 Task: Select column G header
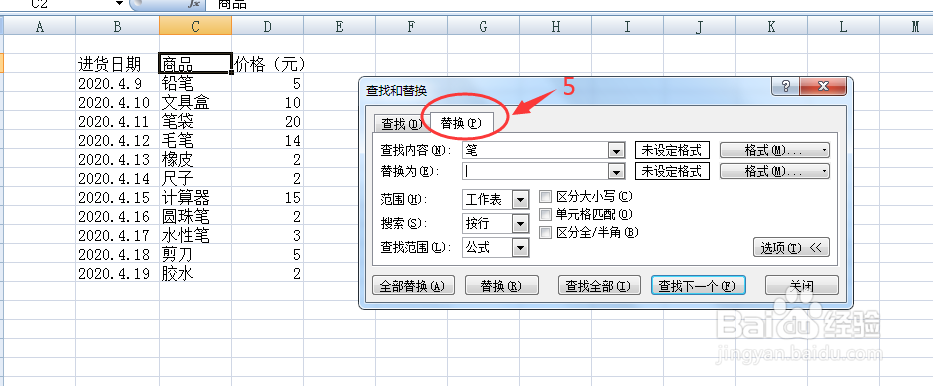(x=483, y=26)
